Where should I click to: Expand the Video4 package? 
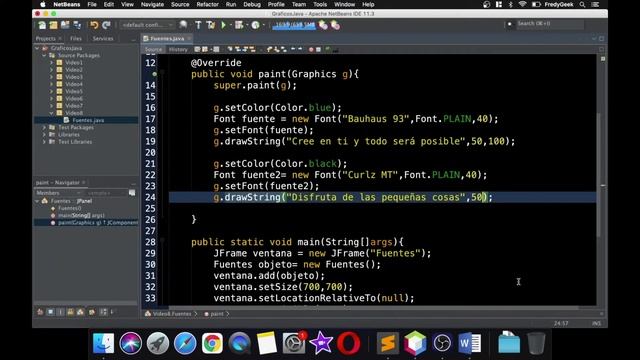point(51,84)
